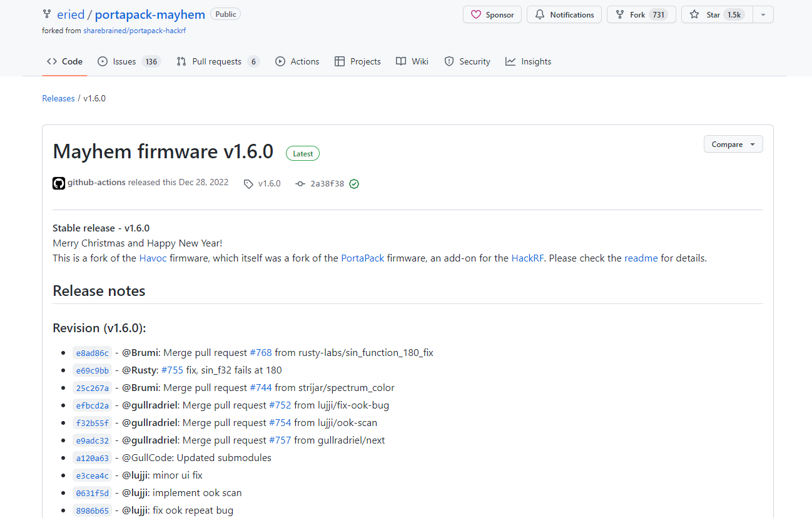Open commit f32b55f
The width and height of the screenshot is (812, 518).
pos(92,423)
